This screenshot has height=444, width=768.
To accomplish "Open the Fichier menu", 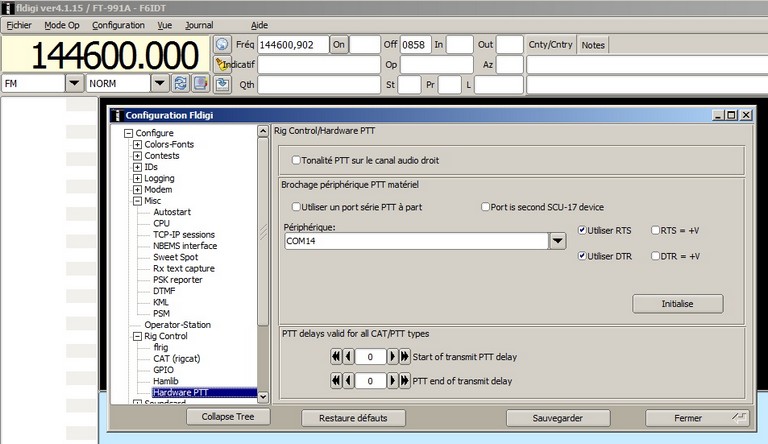I will click(19, 25).
